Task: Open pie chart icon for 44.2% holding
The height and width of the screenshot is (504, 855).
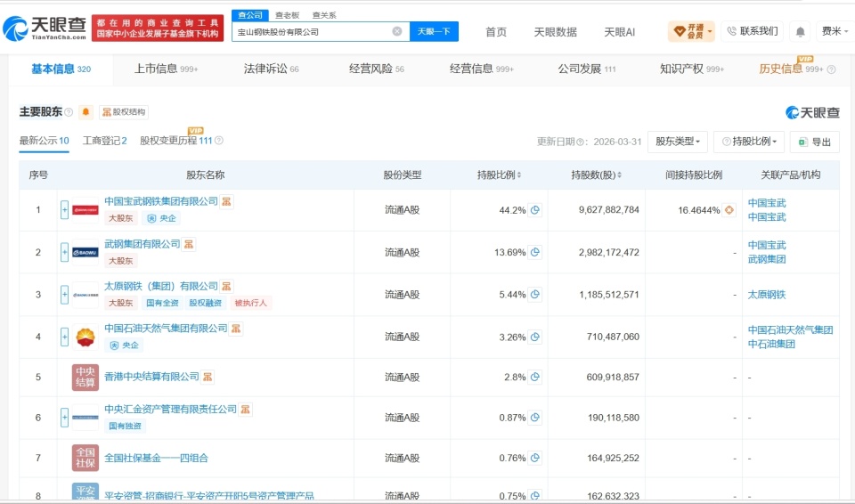Action: click(x=535, y=210)
